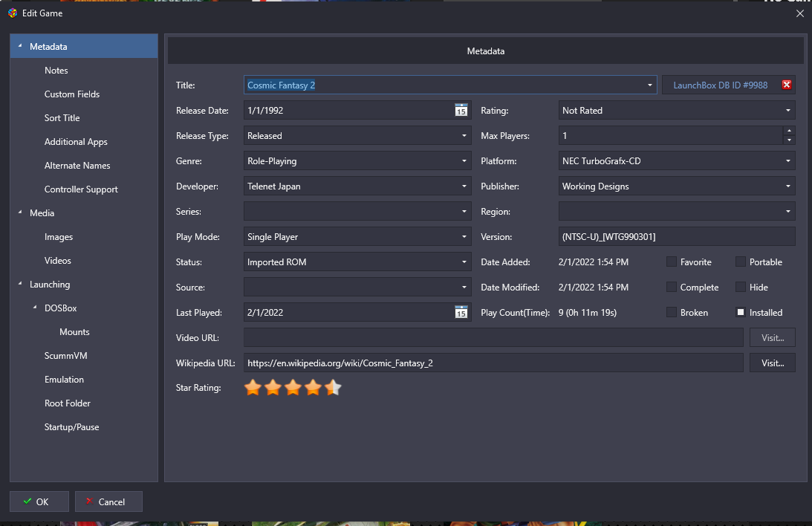The image size is (812, 526).
Task: Collapse the Launching tree section arrow
Action: (x=20, y=284)
